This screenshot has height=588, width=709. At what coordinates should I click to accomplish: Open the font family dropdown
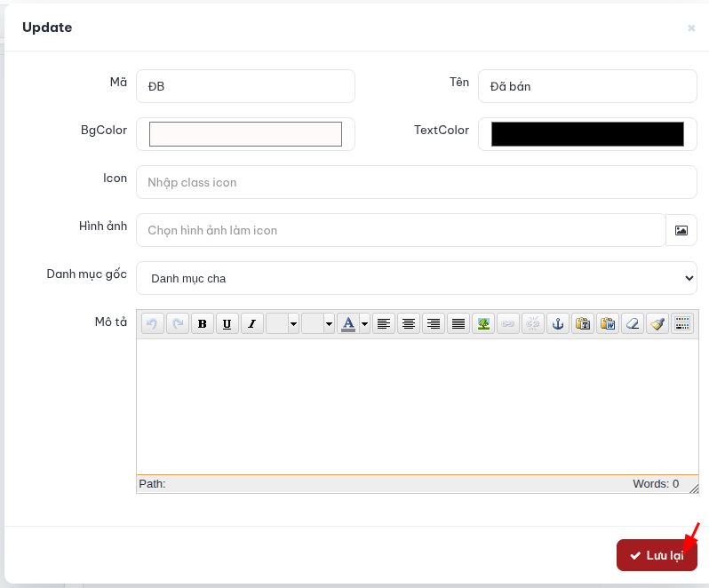coord(283,323)
